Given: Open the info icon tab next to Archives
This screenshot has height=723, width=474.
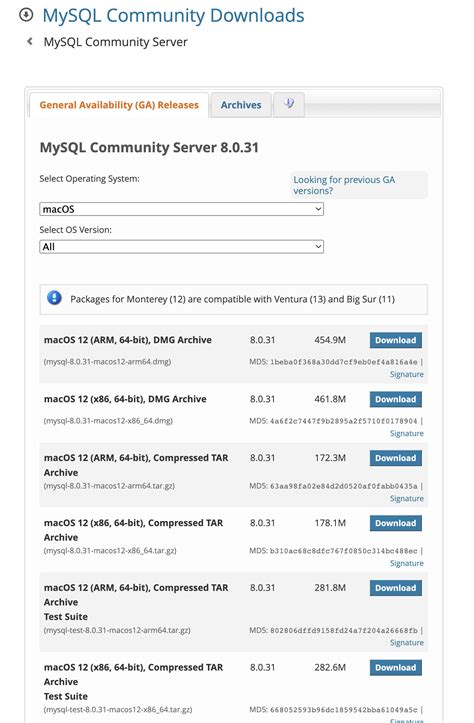Looking at the screenshot, I should click(289, 104).
